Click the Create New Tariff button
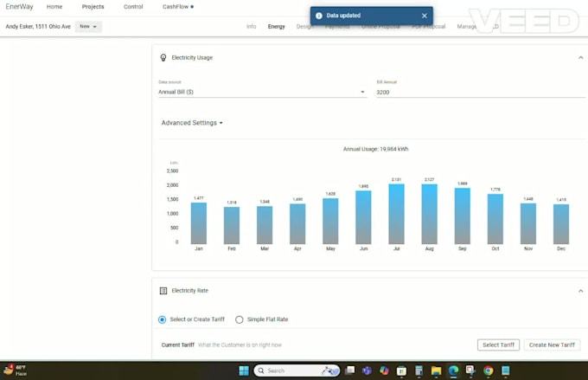Viewport: 588px width, 380px height. [x=552, y=345]
